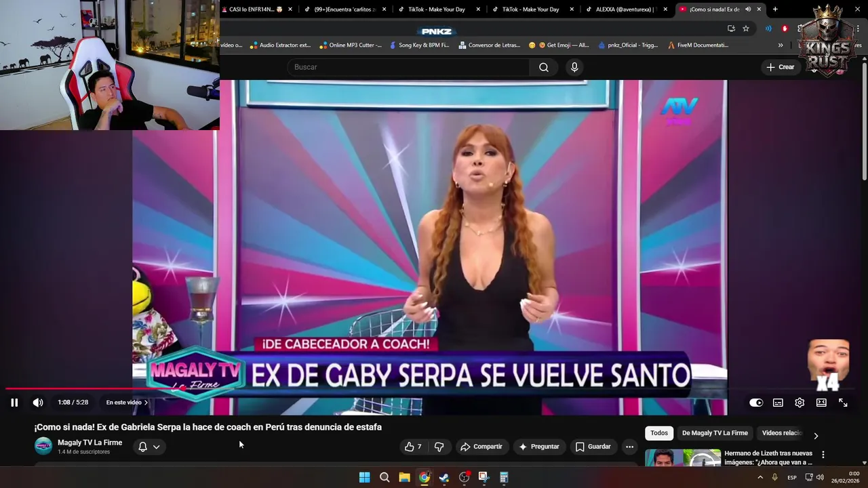Click the YouTube search field 'Buscar'
The image size is (868, 488).
tap(408, 67)
